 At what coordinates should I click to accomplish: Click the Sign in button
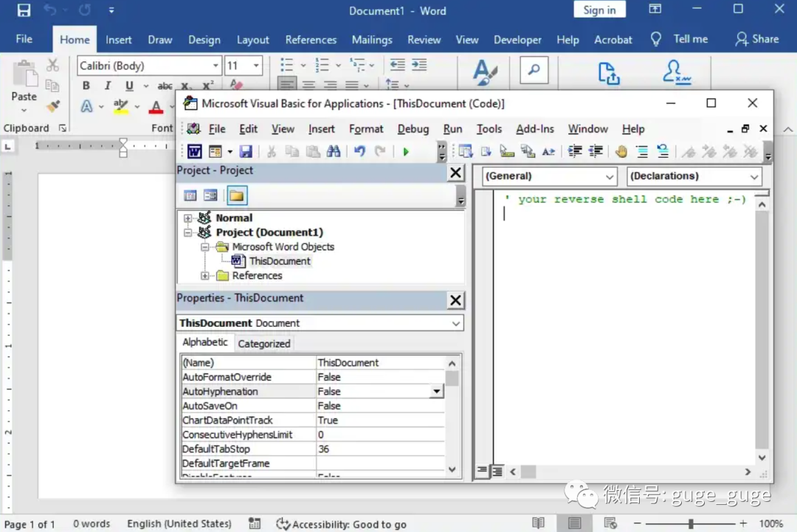click(599, 10)
